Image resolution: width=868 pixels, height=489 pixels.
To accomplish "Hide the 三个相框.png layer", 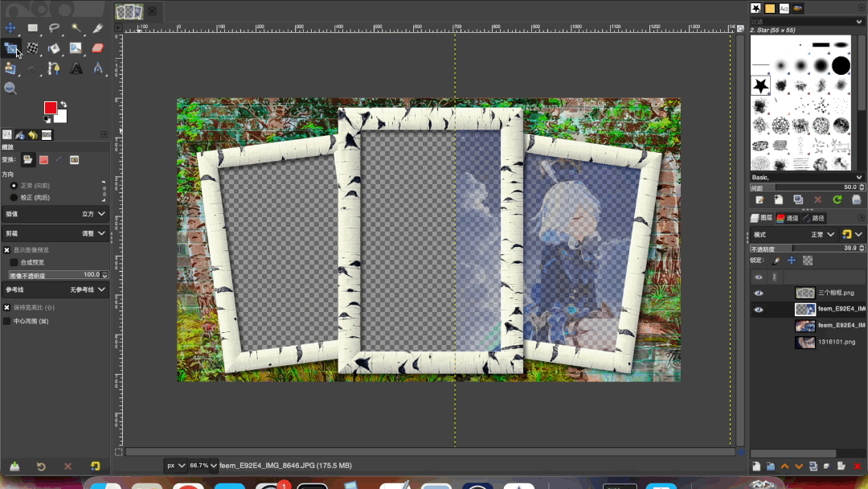I will [x=759, y=293].
